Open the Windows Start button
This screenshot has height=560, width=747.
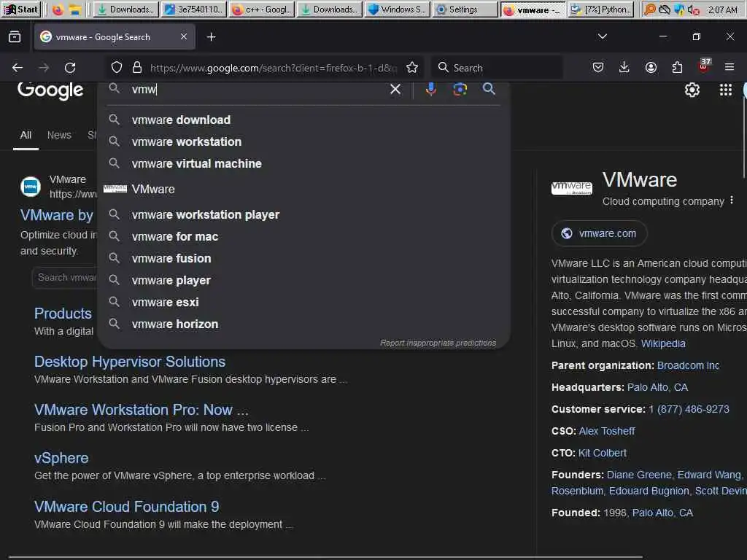point(21,9)
